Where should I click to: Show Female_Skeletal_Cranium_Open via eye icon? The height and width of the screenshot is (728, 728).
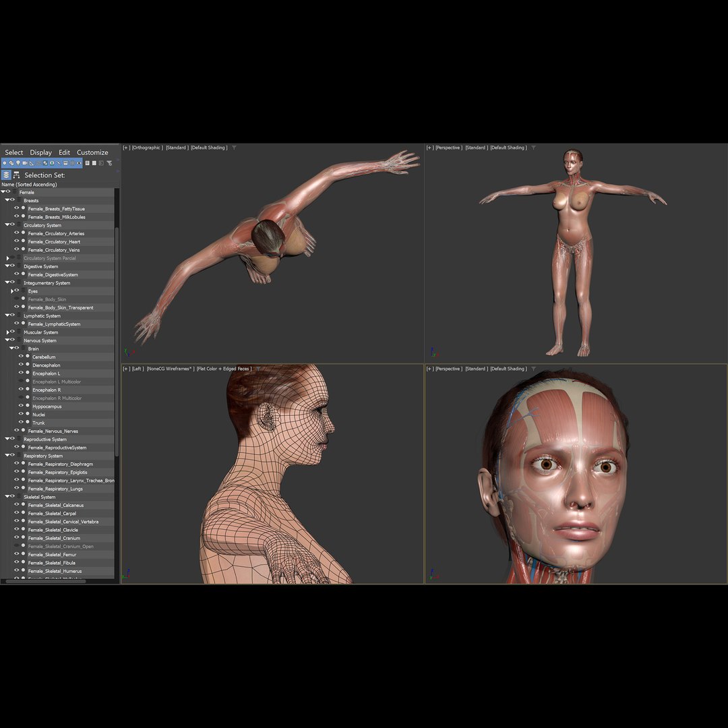coord(16,546)
